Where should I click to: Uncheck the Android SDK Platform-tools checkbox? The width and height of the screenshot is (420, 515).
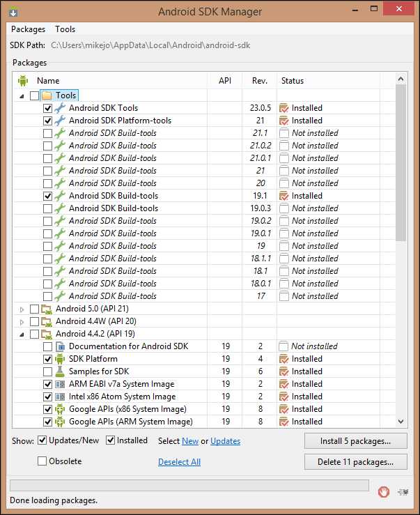click(x=47, y=121)
